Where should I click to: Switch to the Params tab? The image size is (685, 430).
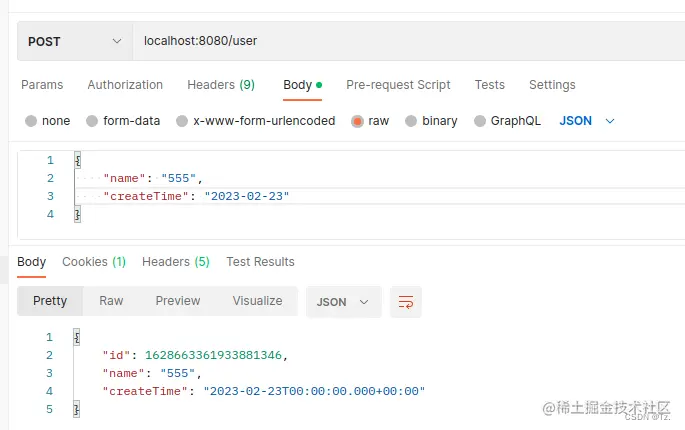pyautogui.click(x=42, y=85)
